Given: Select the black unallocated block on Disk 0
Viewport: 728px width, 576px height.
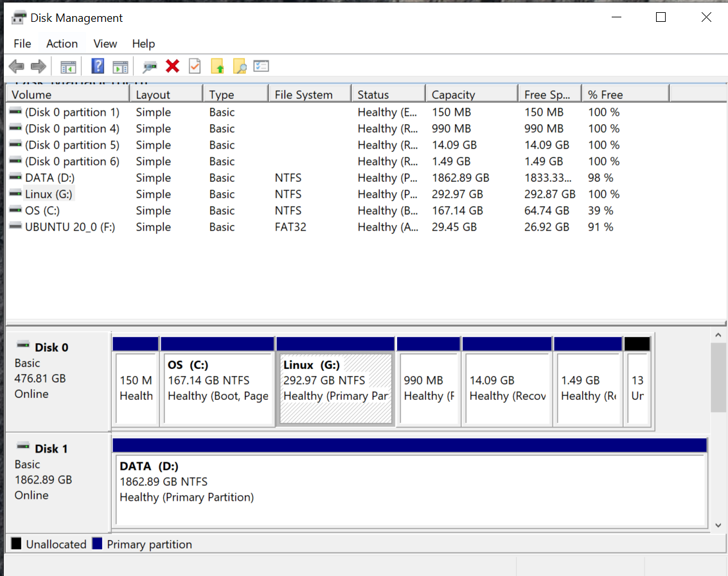Looking at the screenshot, I should tap(637, 381).
